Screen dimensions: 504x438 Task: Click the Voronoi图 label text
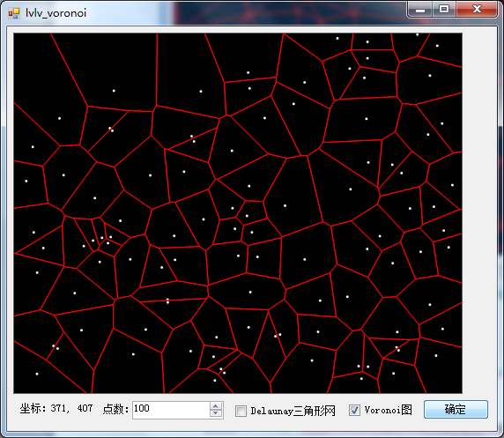click(x=388, y=410)
